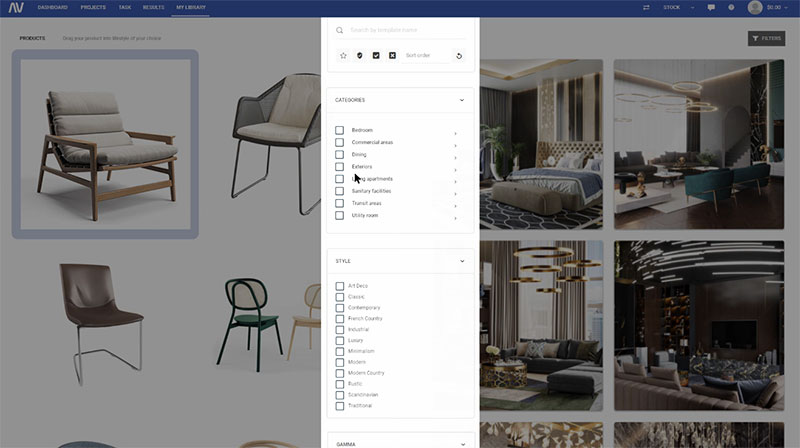800x448 pixels.
Task: Focus the search by template name field
Action: pyautogui.click(x=407, y=30)
